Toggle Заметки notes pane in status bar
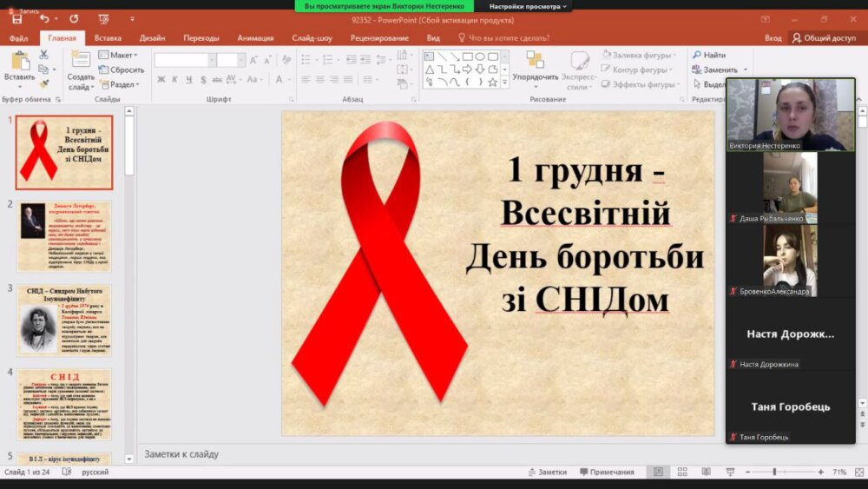The image size is (868, 489). (548, 472)
